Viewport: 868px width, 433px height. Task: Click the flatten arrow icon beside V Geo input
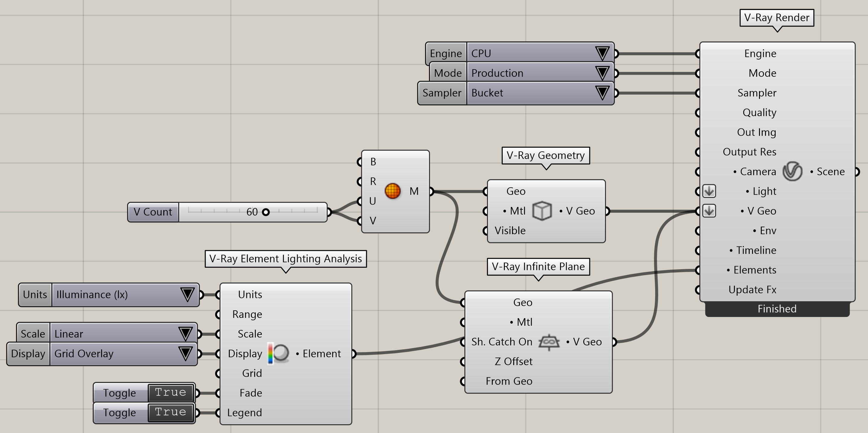[709, 211]
